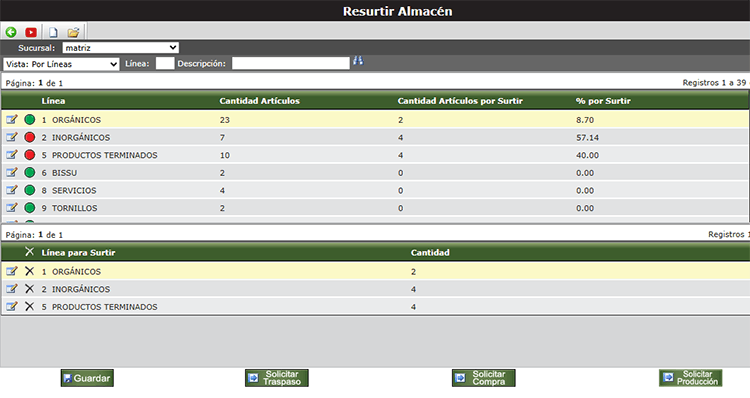Remove PRODUCTOS TERMINADOS from Línea para Surtir list
The image size is (750, 398).
[x=30, y=307]
